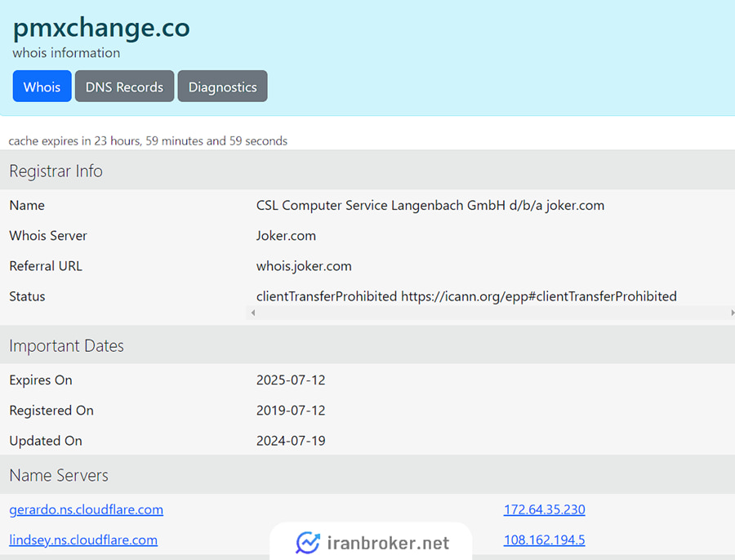Select the 'whois information' subtitle
The image size is (735, 560).
(66, 53)
